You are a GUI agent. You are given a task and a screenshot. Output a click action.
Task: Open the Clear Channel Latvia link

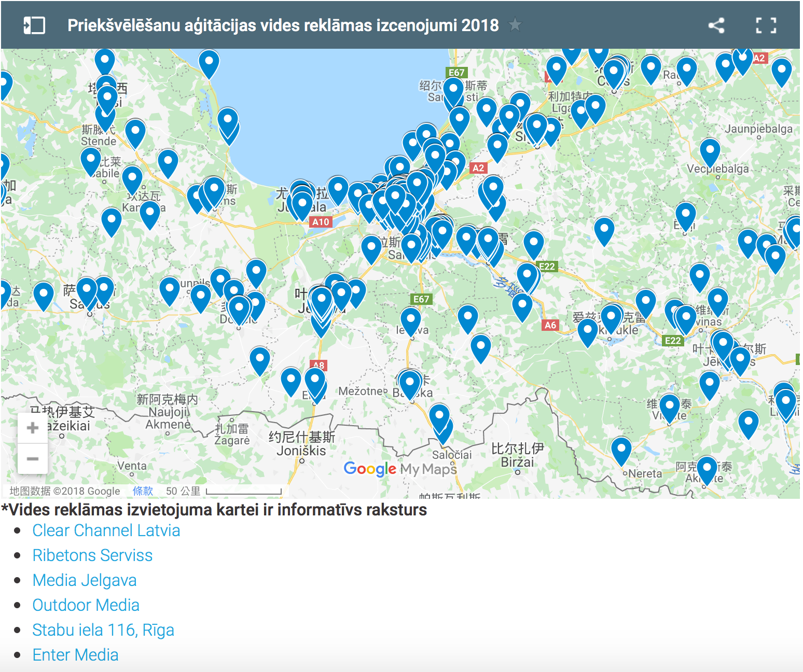tap(106, 530)
